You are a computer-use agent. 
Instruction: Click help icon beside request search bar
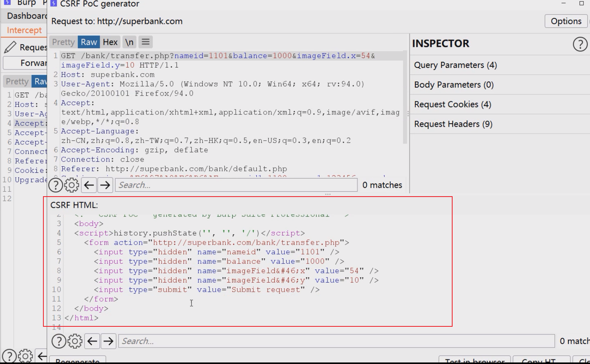pos(56,185)
